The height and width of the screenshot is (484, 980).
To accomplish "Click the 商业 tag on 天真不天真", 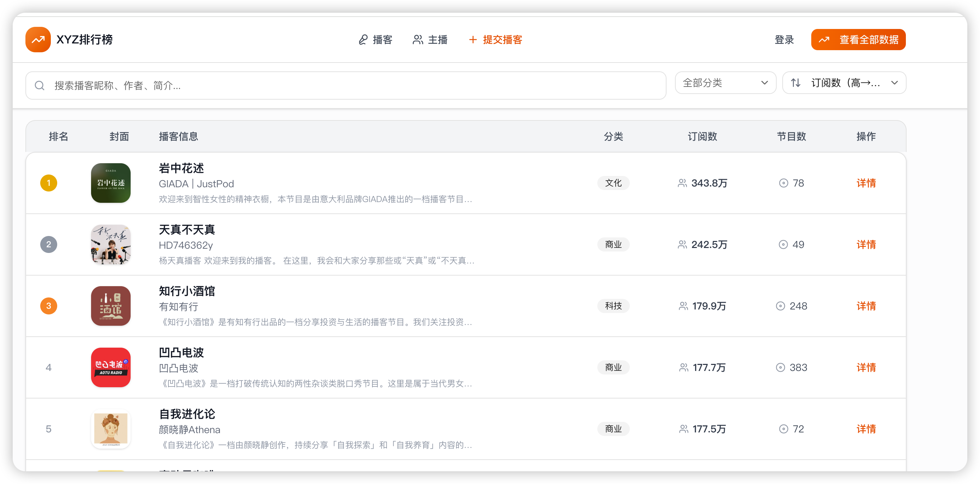I will pyautogui.click(x=613, y=244).
